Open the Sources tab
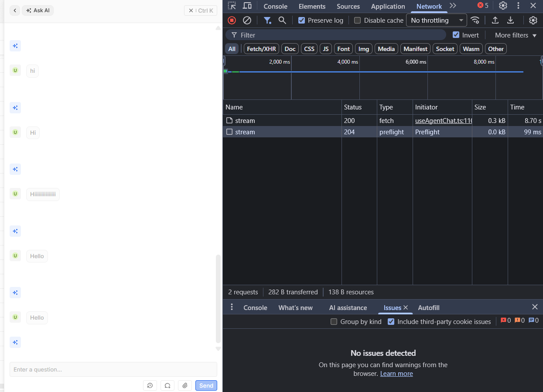The height and width of the screenshot is (392, 543). [x=348, y=6]
